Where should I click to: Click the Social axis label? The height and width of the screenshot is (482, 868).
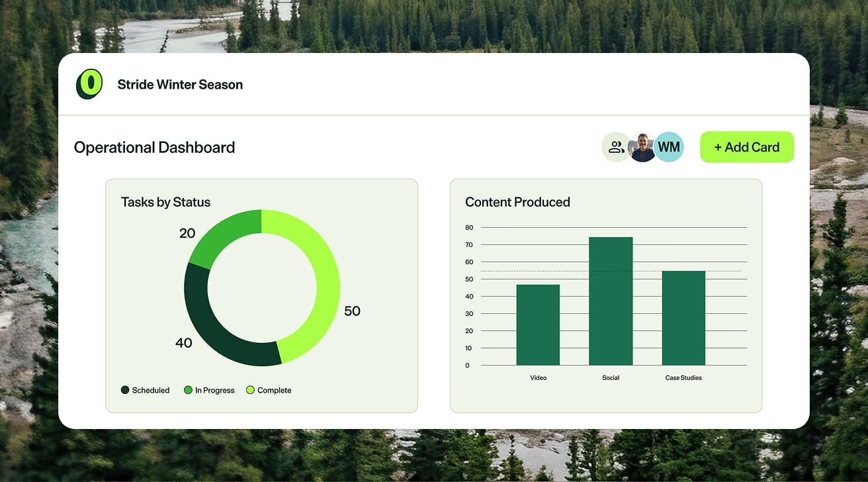point(611,378)
